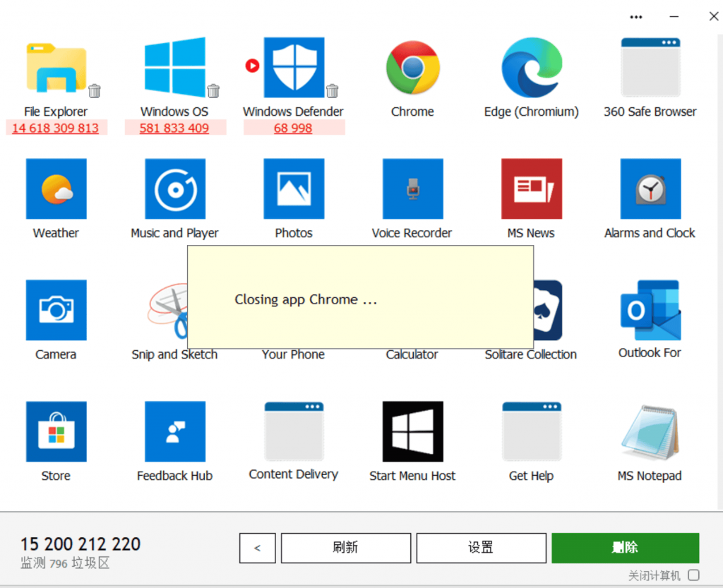Viewport: 723px width, 588px height.
Task: Open the three-dot menu at top right
Action: [635, 16]
